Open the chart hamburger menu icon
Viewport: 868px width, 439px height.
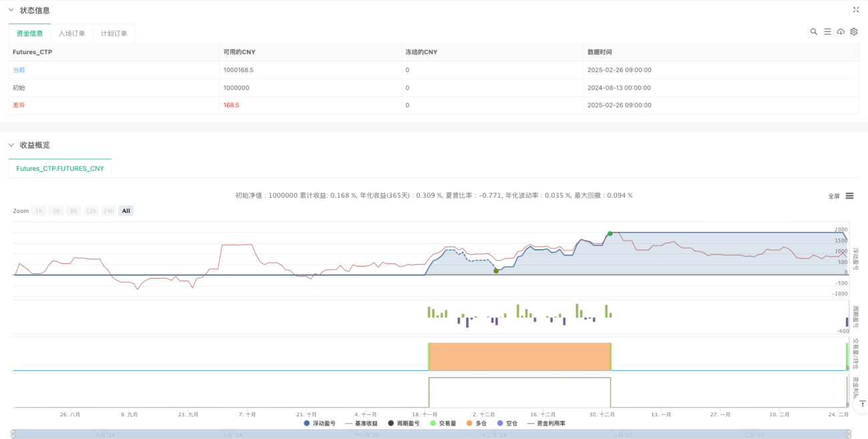click(x=850, y=196)
